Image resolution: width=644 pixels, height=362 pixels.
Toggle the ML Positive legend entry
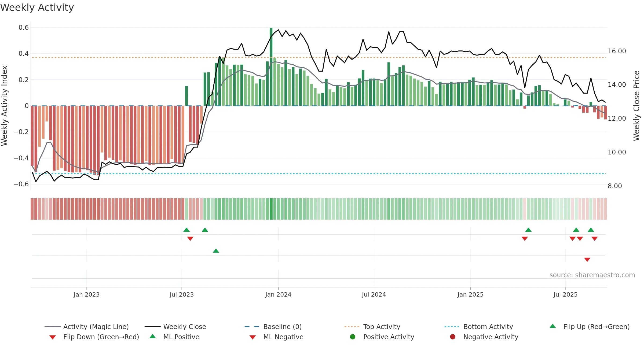[x=174, y=337]
